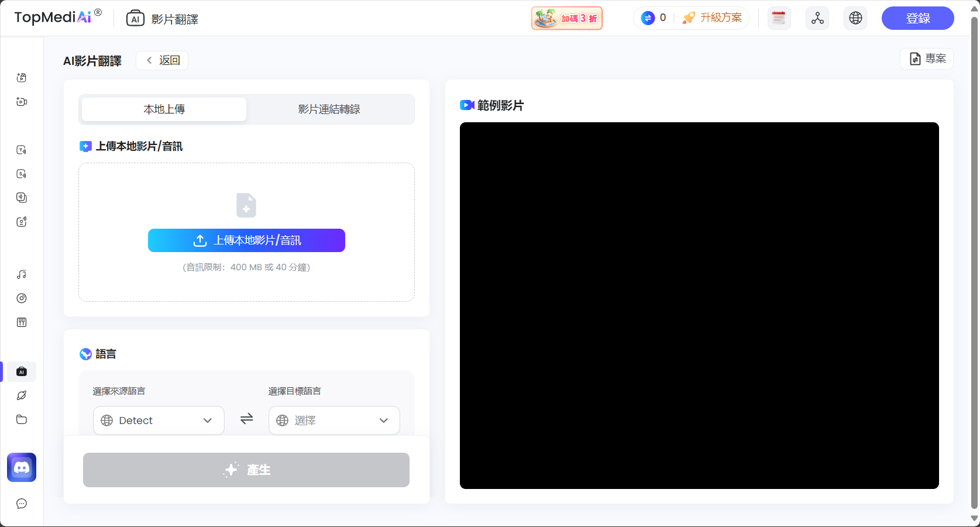Click the 選擇來源語言 label
This screenshot has height=527, width=980.
point(119,391)
